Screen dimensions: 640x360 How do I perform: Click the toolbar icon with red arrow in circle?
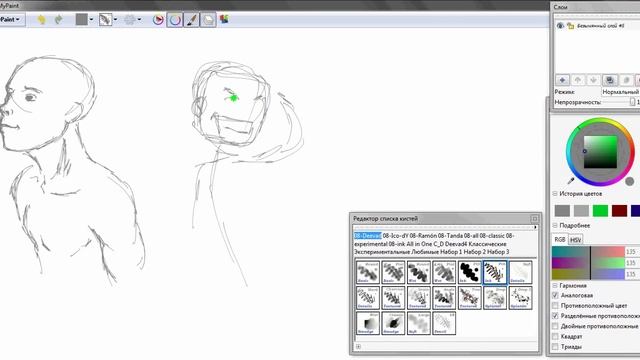(158, 19)
